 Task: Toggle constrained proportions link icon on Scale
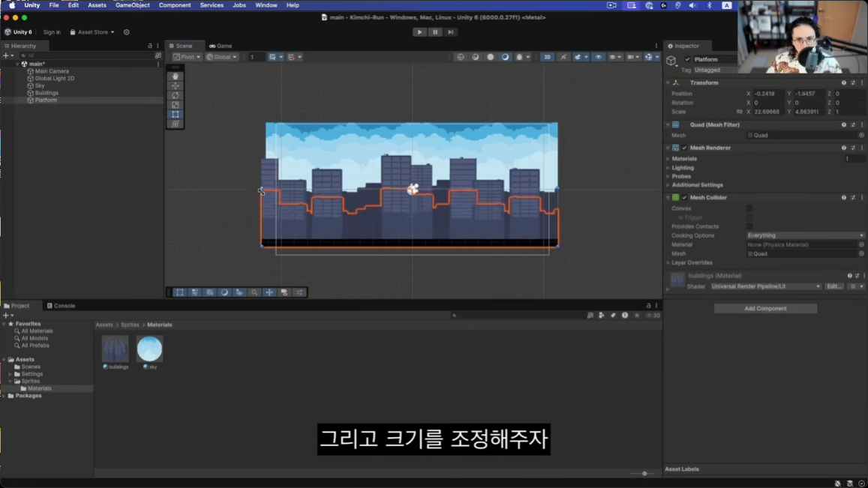[x=739, y=112]
